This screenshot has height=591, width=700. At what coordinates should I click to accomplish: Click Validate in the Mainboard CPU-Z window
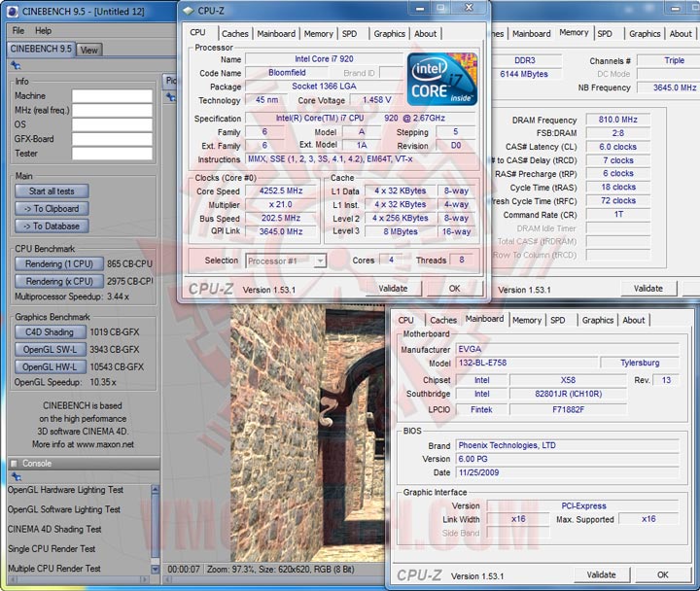tap(602, 574)
